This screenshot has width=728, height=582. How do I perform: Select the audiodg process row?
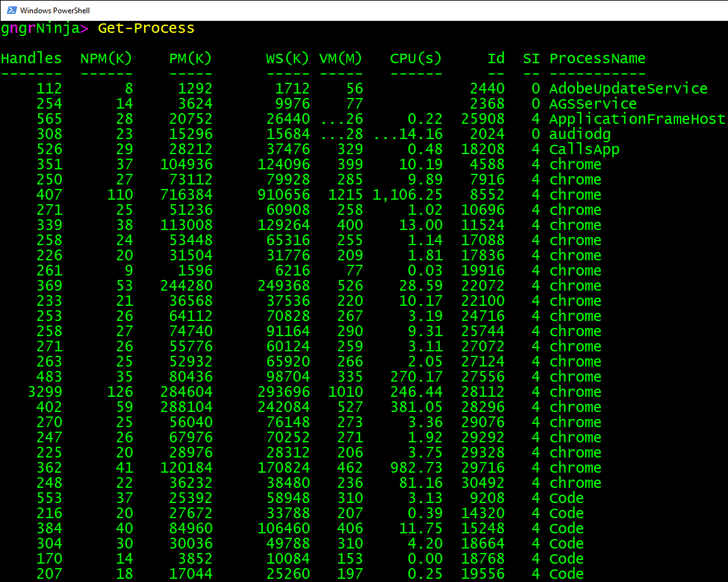[x=580, y=134]
